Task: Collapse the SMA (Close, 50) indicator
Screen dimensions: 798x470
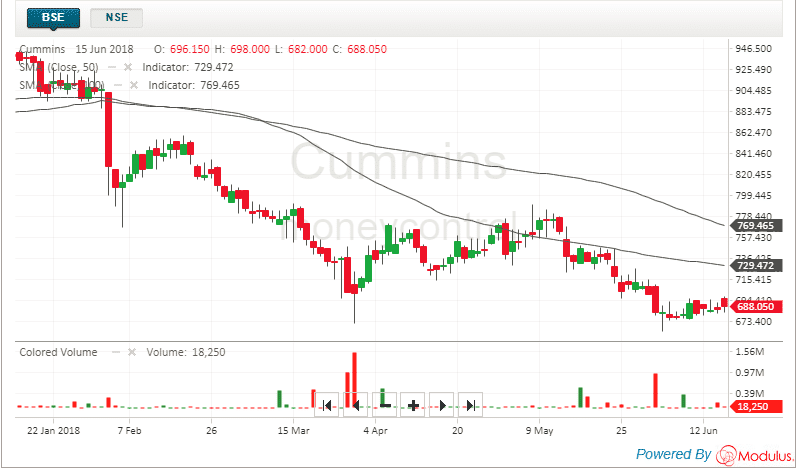Action: tap(113, 67)
